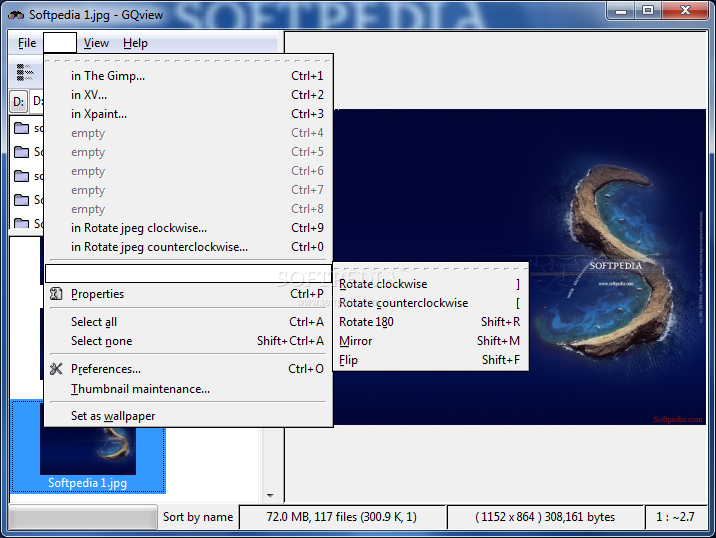Choose Select none in the menu
The width and height of the screenshot is (716, 538).
pyautogui.click(x=188, y=341)
